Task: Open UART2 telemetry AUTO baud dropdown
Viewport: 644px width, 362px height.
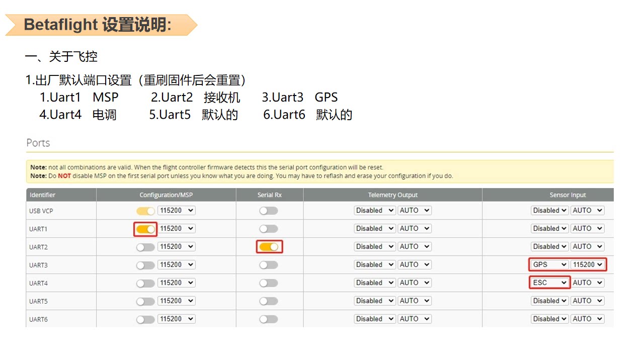Action: [x=415, y=247]
